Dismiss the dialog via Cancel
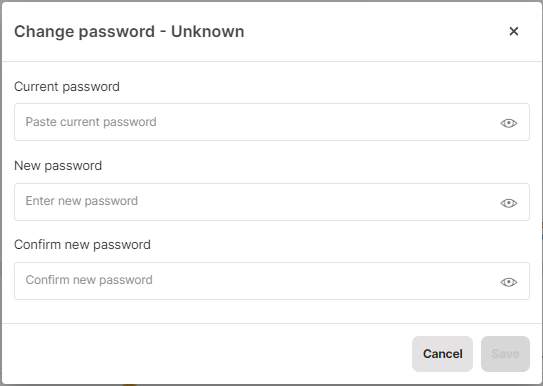The width and height of the screenshot is (543, 386). pyautogui.click(x=442, y=354)
